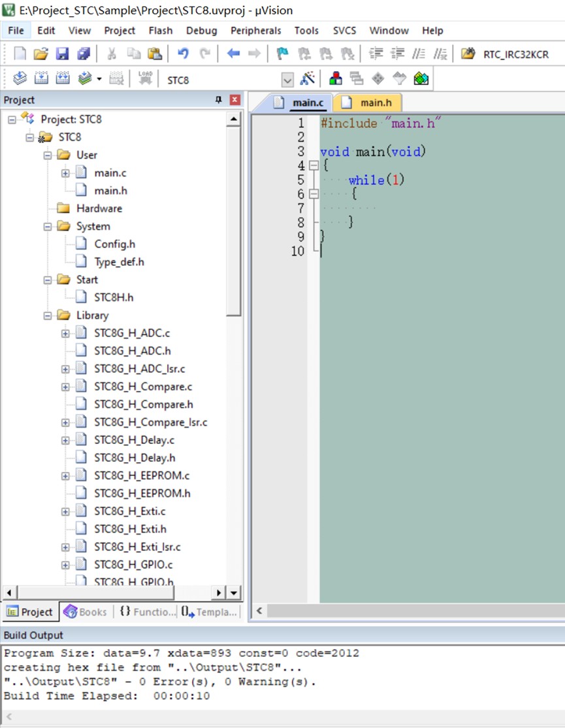Collapse the Library folder

[x=48, y=316]
